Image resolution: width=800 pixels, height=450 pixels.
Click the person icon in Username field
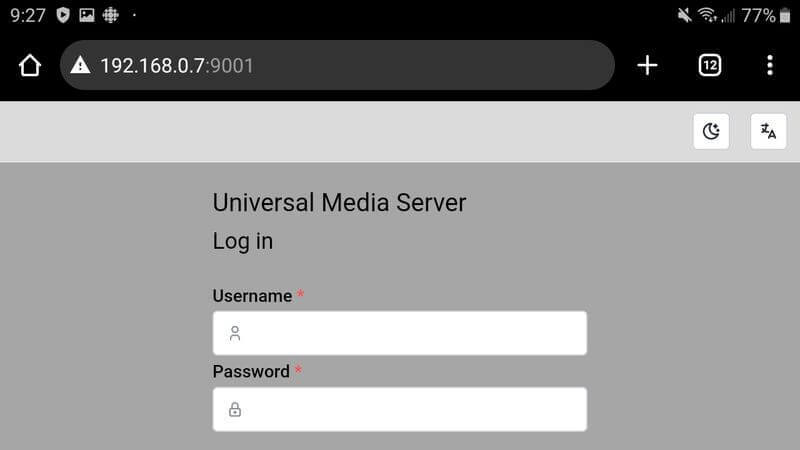pos(235,333)
